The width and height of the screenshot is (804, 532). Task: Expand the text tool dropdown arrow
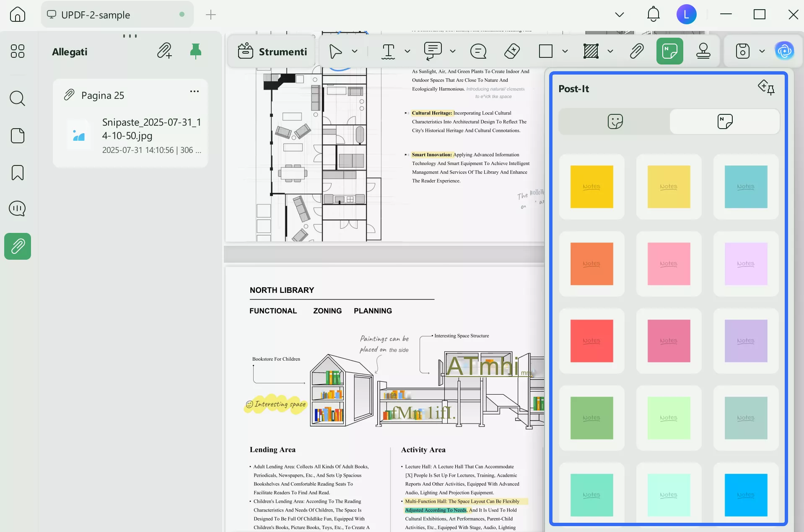pyautogui.click(x=407, y=51)
